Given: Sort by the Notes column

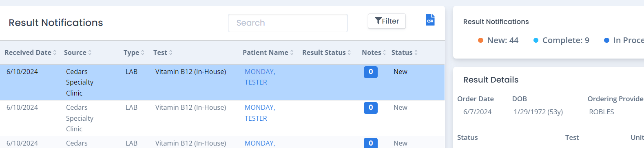Looking at the screenshot, I should (374, 52).
